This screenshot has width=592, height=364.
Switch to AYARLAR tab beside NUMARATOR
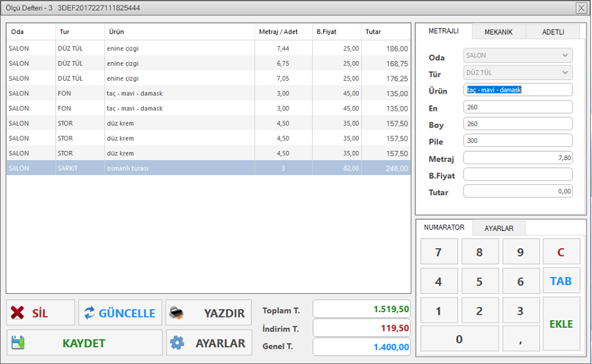498,228
